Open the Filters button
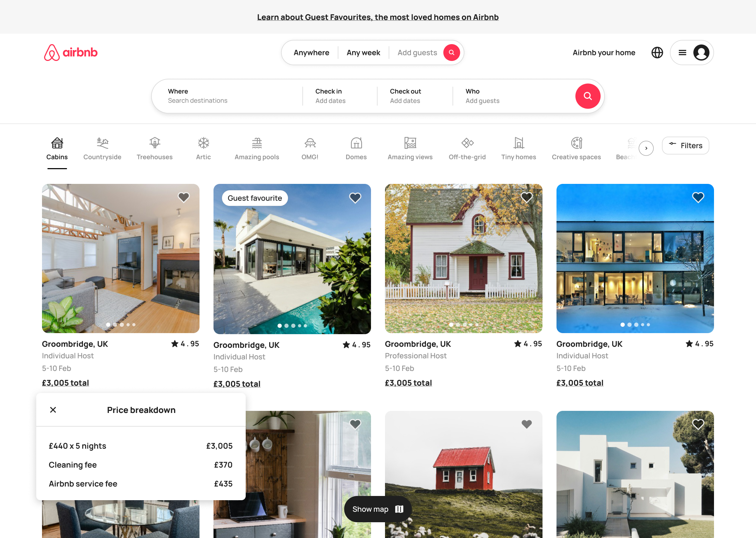The height and width of the screenshot is (538, 756). (685, 145)
